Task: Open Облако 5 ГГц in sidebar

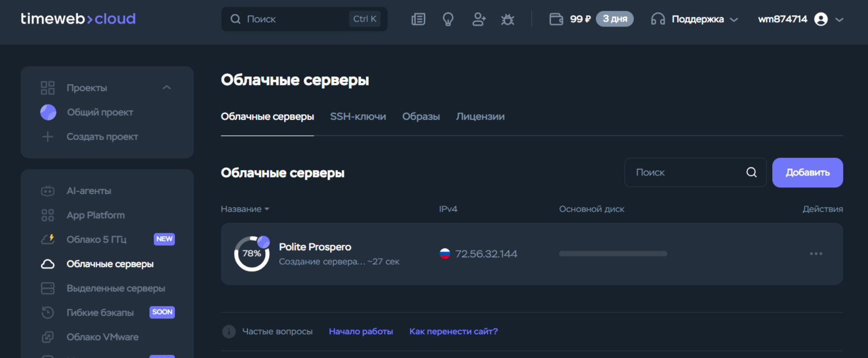Action: point(96,239)
